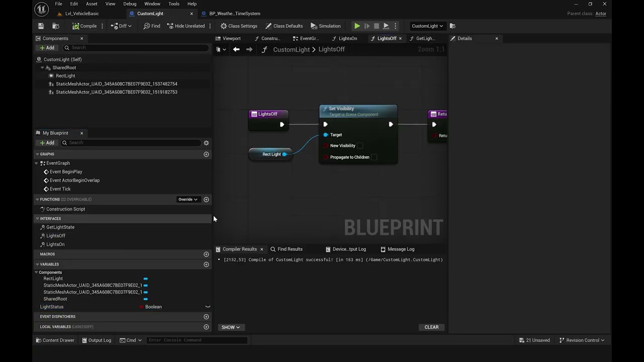Open Class Defaults
644x362 pixels.
[x=284, y=26]
